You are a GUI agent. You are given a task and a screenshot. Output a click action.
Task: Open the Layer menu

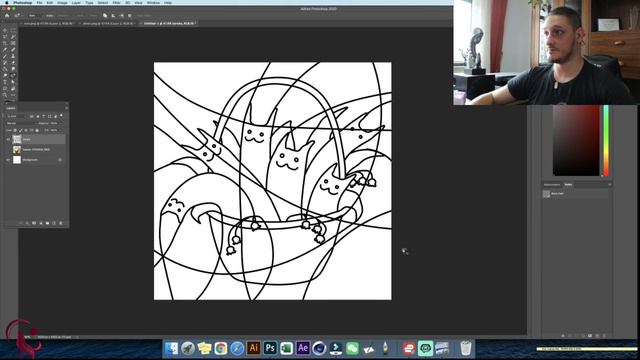76,2
